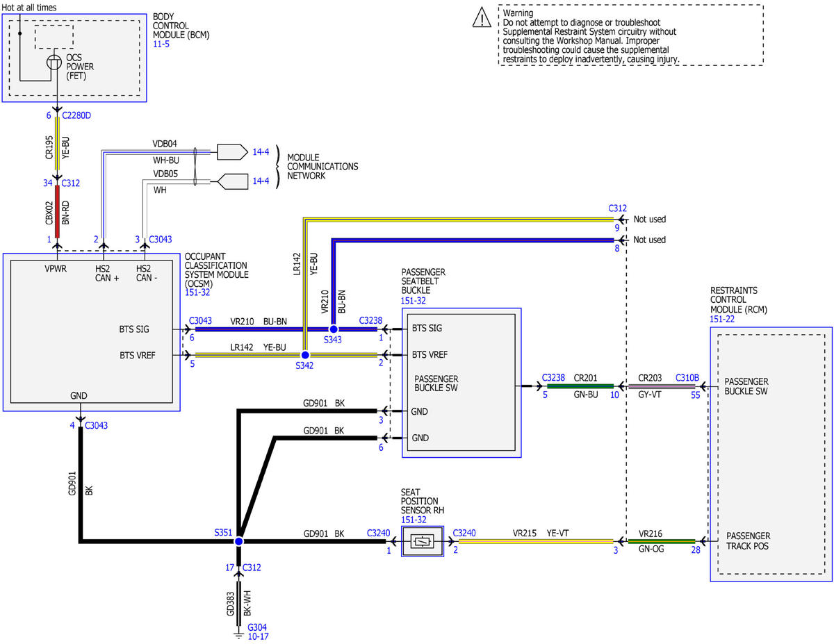
Task: Click the warning triangle icon
Action: click(x=481, y=18)
